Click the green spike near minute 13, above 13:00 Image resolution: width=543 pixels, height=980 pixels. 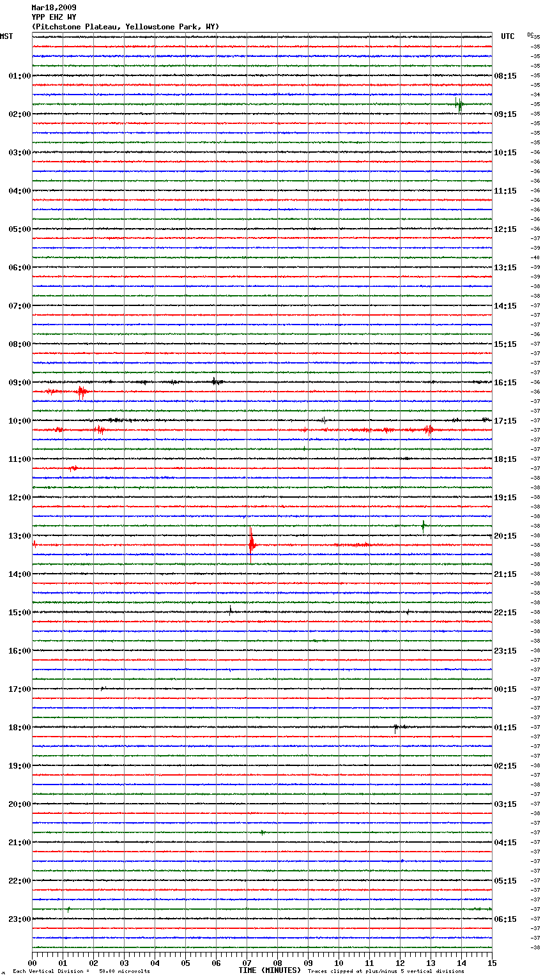pyautogui.click(x=423, y=526)
